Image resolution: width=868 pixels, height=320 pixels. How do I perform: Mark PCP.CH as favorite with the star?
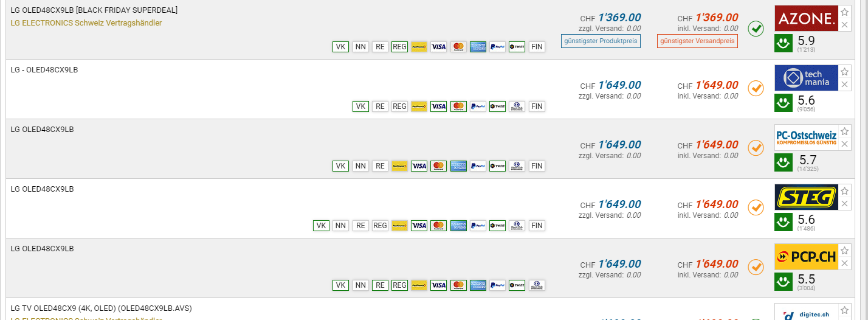point(844,251)
